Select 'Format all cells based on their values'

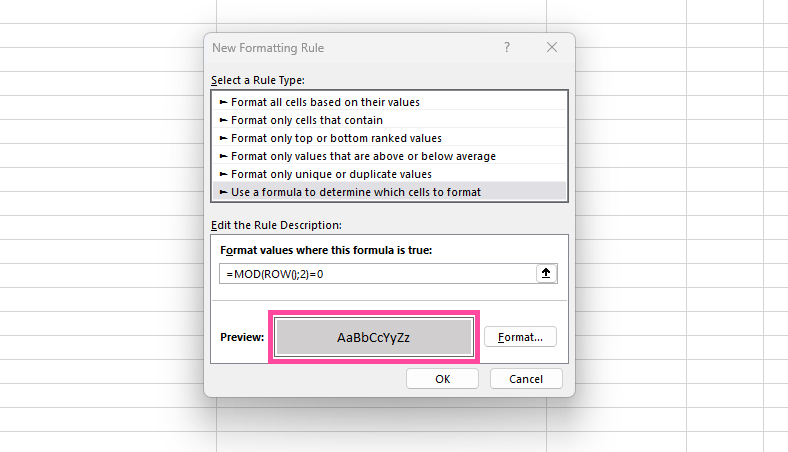tap(325, 102)
